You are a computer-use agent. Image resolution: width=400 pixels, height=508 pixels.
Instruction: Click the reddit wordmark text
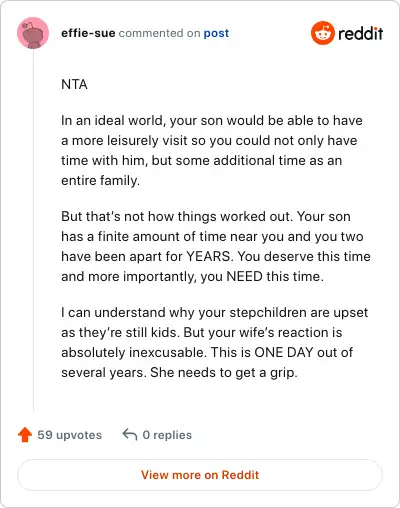point(360,34)
